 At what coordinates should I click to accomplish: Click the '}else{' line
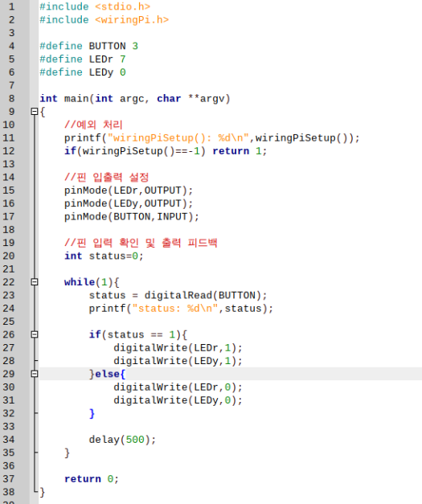107,374
